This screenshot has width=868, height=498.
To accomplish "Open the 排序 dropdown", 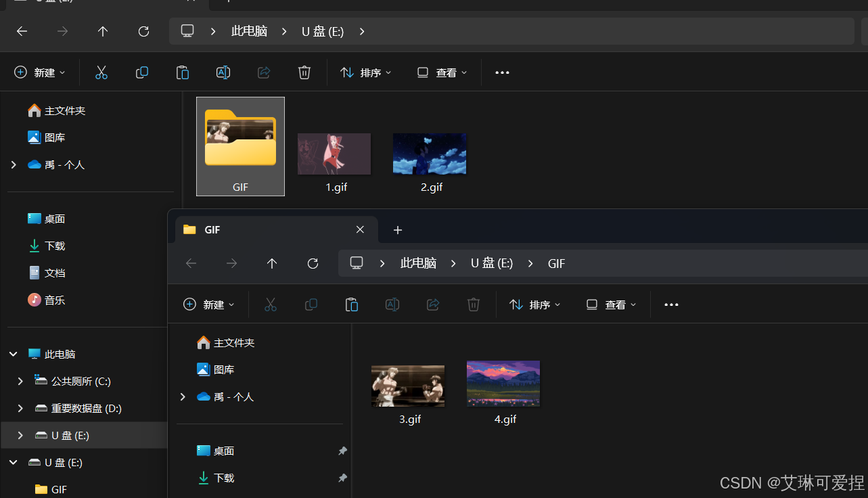I will 366,72.
